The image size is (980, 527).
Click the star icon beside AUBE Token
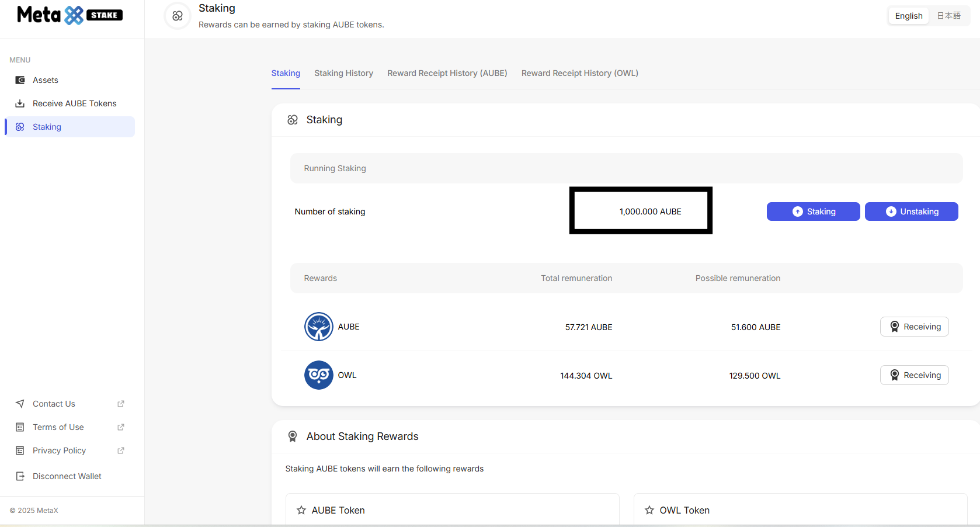(301, 510)
